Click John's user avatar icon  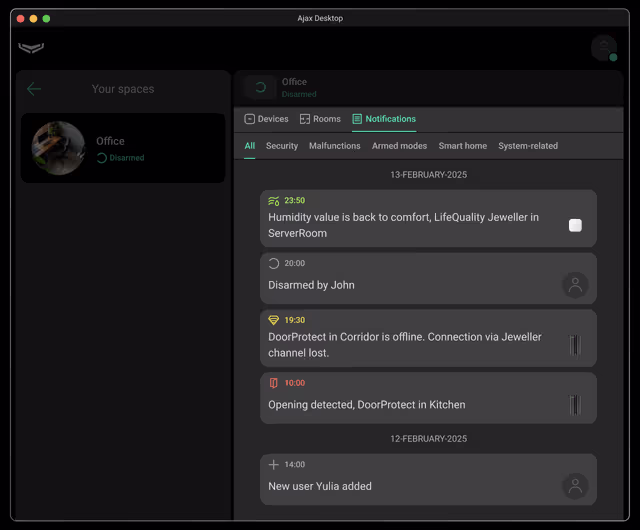(575, 285)
